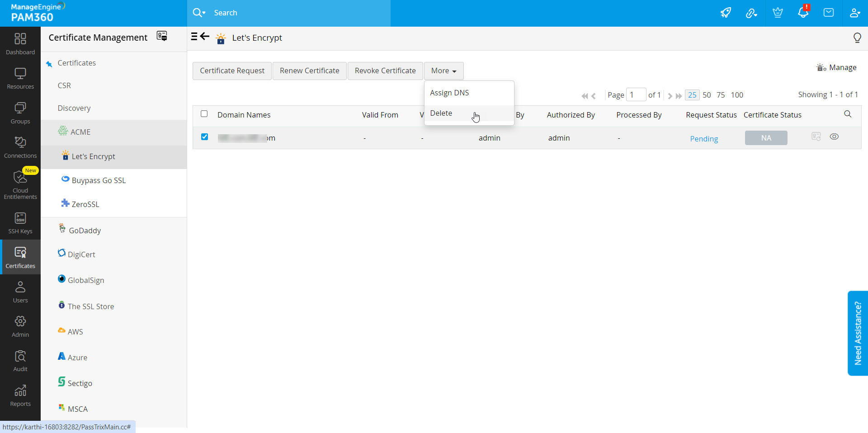Open the Groups module
This screenshot has height=433, width=868.
(20, 113)
